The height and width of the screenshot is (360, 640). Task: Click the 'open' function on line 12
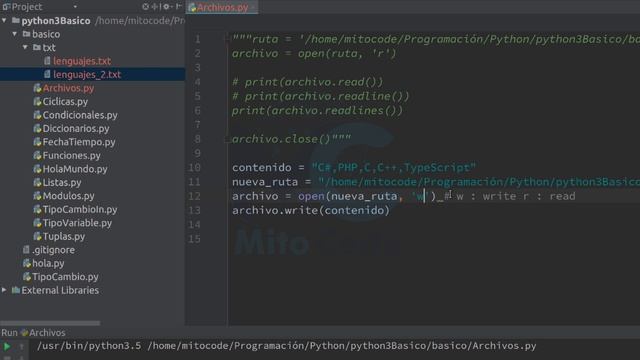click(311, 196)
